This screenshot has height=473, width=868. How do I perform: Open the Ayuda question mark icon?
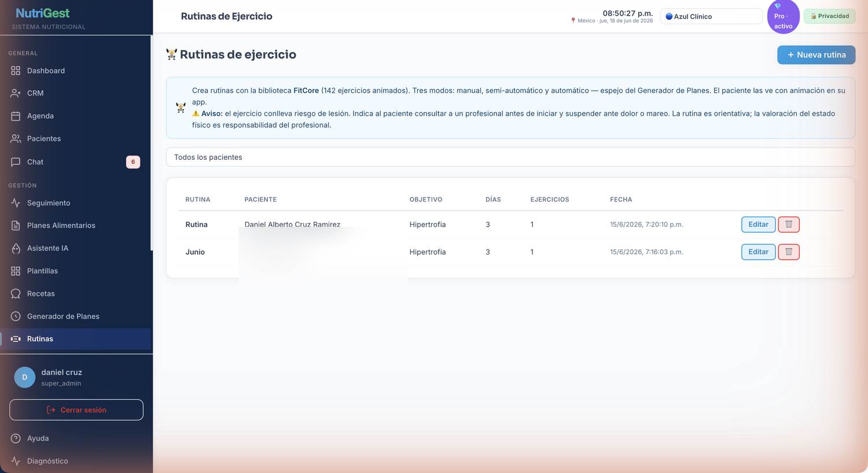click(x=16, y=438)
